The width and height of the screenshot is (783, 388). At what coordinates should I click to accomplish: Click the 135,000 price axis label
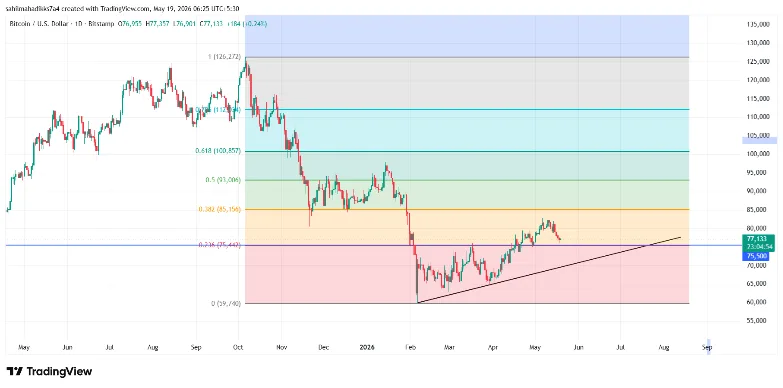point(757,24)
